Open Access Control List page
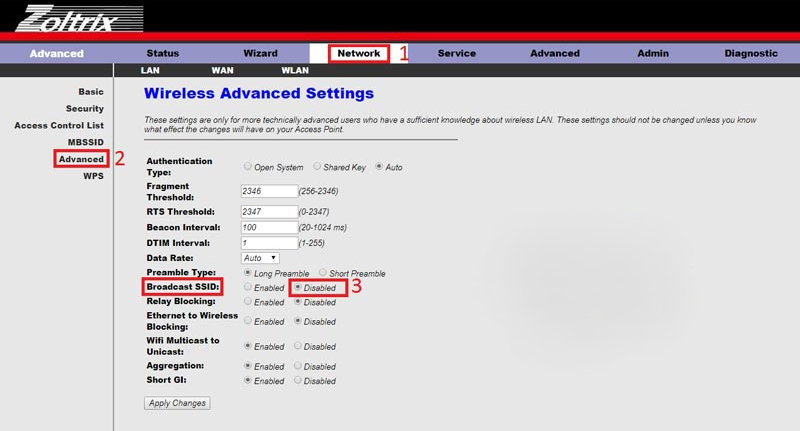The width and height of the screenshot is (800, 431). click(x=59, y=125)
